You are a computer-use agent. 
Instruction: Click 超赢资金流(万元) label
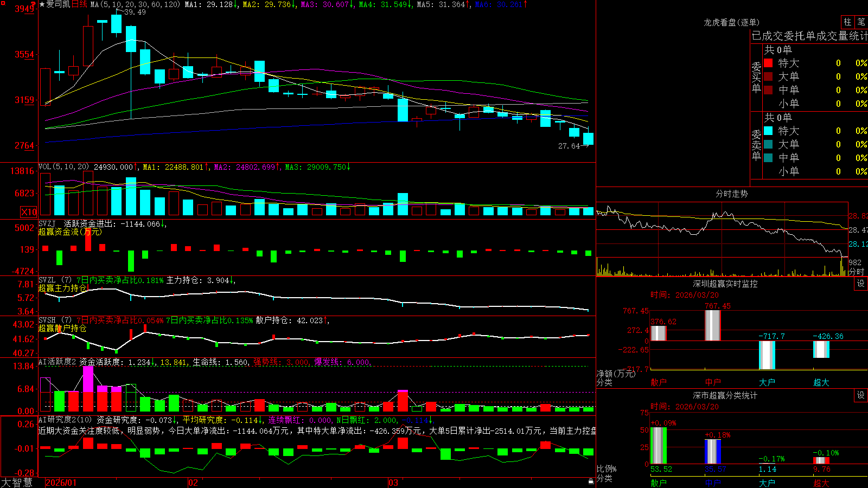point(70,232)
